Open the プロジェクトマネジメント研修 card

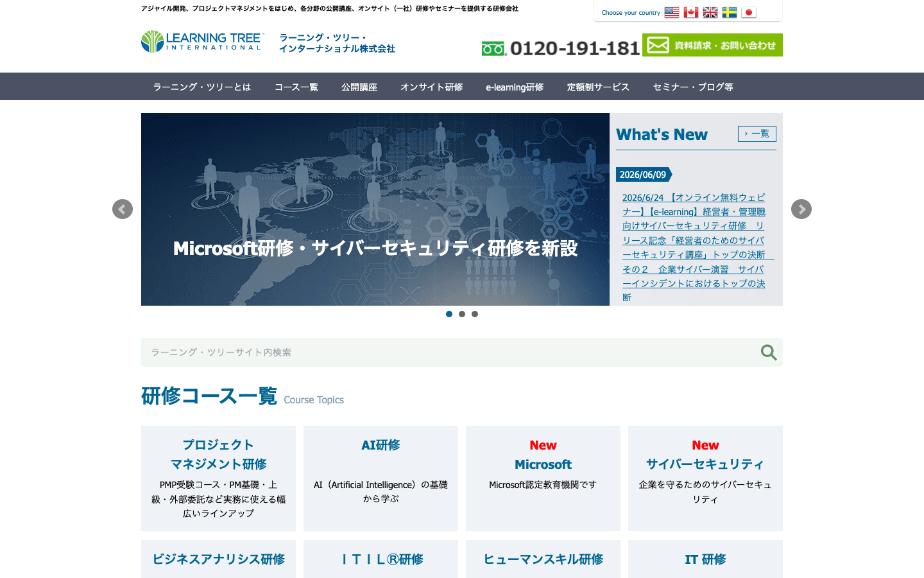(x=218, y=478)
